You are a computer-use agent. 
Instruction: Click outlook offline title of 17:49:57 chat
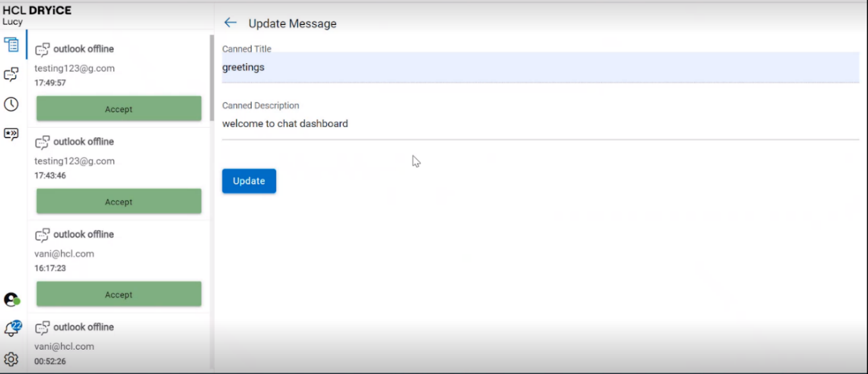tap(84, 49)
